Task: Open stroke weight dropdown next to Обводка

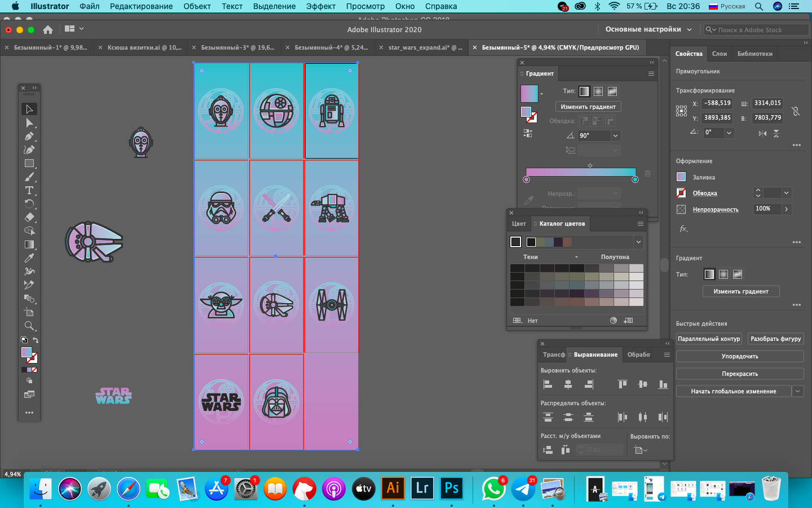Action: click(x=786, y=193)
